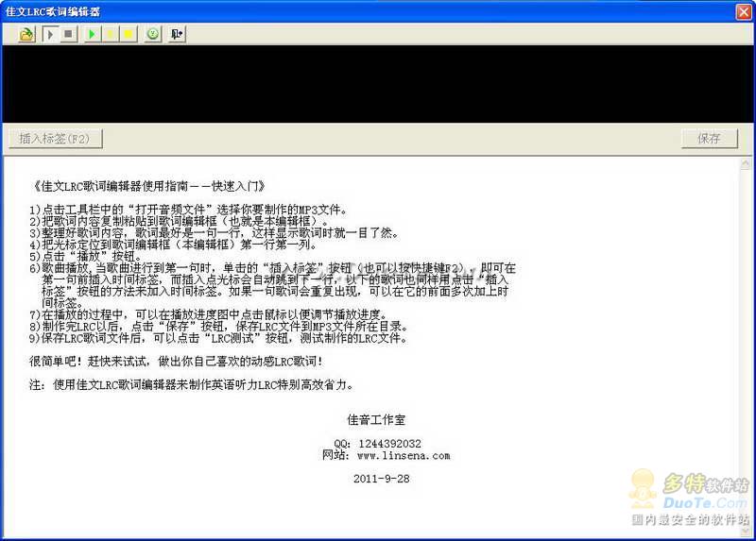Click the yellow stop square icon

(x=128, y=34)
